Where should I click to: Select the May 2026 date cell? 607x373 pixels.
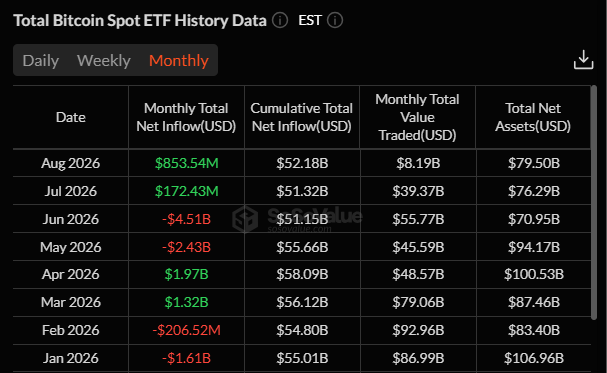click(x=70, y=247)
